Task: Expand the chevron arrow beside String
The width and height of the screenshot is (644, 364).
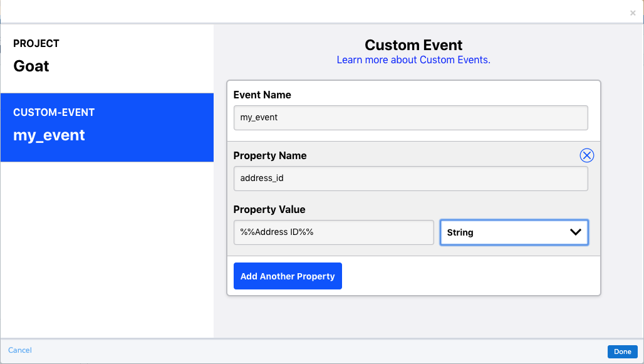Action: (x=576, y=232)
